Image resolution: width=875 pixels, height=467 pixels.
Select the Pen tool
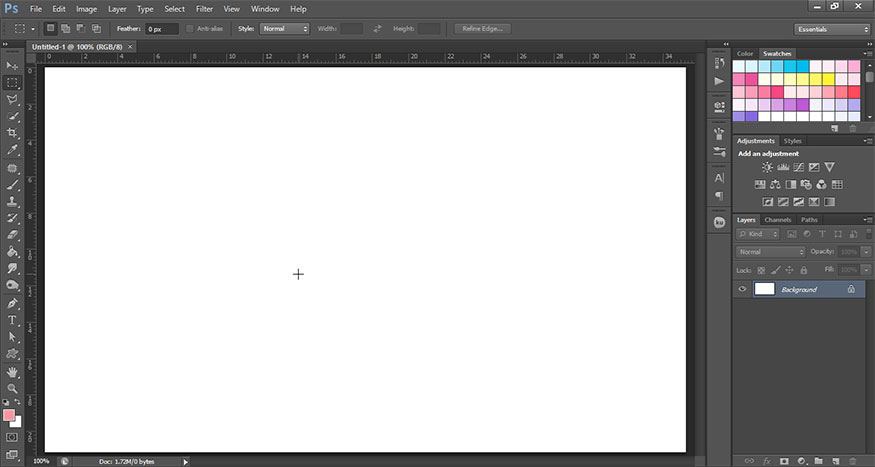tap(12, 304)
